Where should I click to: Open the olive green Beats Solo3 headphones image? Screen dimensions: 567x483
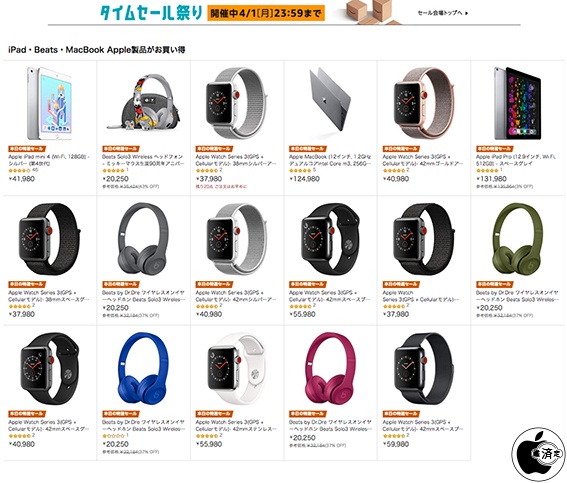[x=518, y=239]
